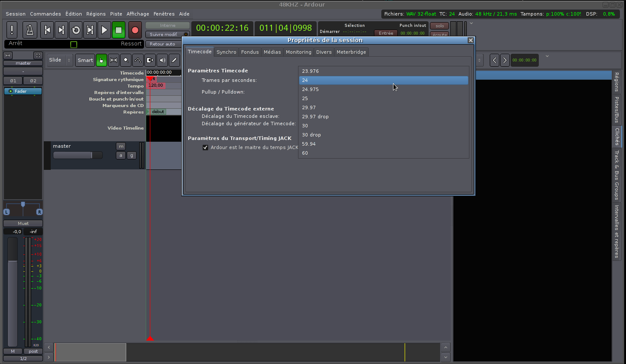This screenshot has height=364, width=626.
Task: Open the post metering point dropdown
Action: click(33, 351)
